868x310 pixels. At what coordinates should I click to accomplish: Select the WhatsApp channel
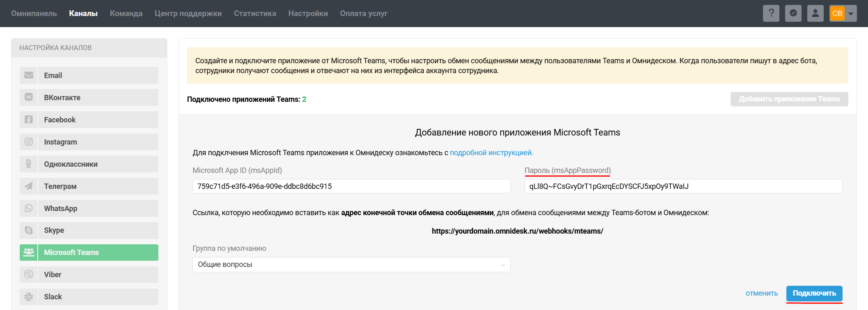click(x=89, y=208)
